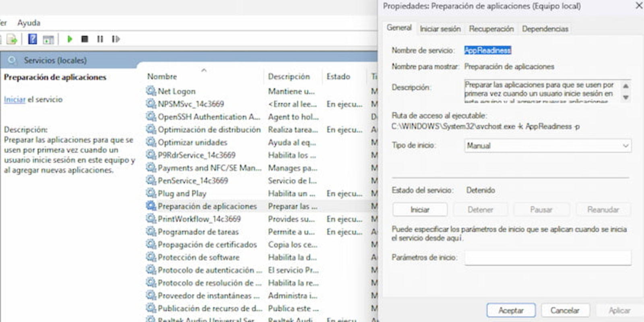Switch to the Iniciar sesión tab
644x322 pixels.
click(x=440, y=29)
